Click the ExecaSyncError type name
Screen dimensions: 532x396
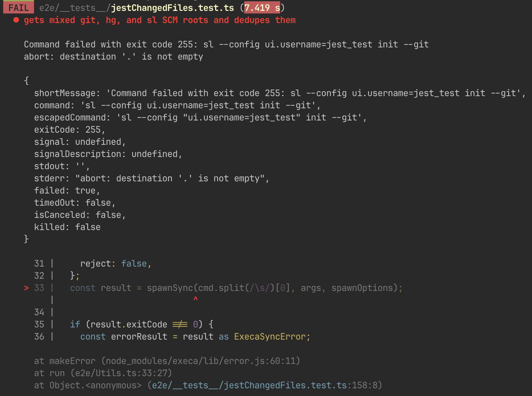[270, 337]
